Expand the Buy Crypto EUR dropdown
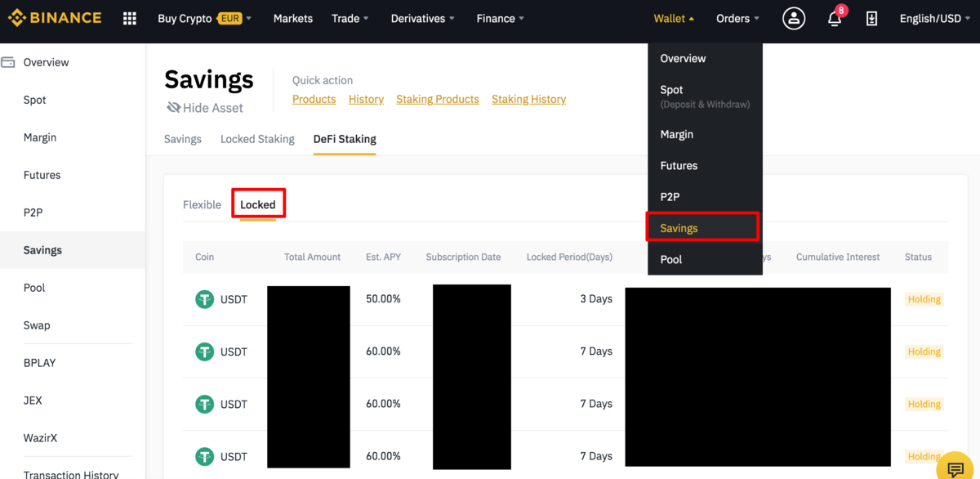The width and height of the screenshot is (980, 479). click(x=204, y=18)
